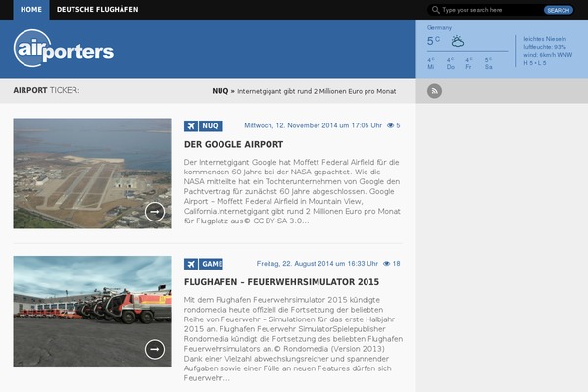Click the plane icon beside GAME tag

pos(191,264)
